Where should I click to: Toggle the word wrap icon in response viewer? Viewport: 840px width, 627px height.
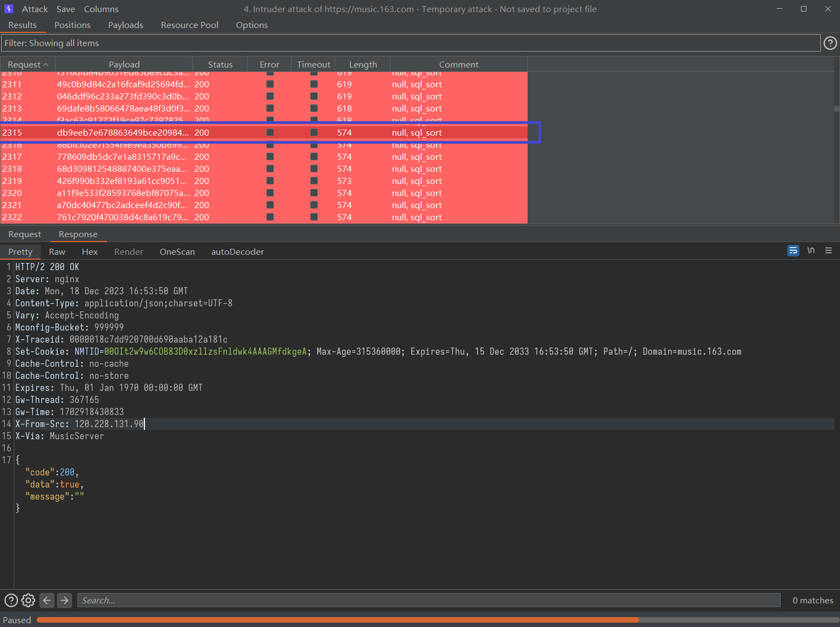[x=793, y=251]
